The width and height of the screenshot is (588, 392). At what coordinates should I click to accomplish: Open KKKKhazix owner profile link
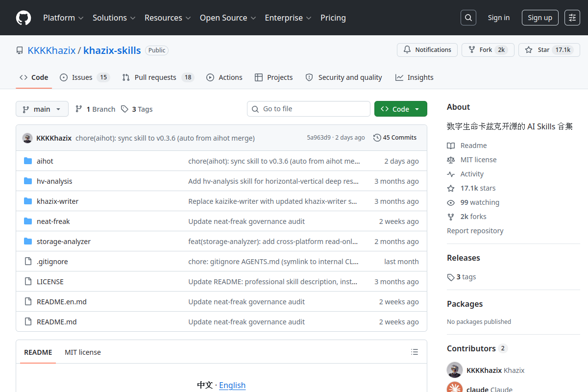click(x=51, y=50)
